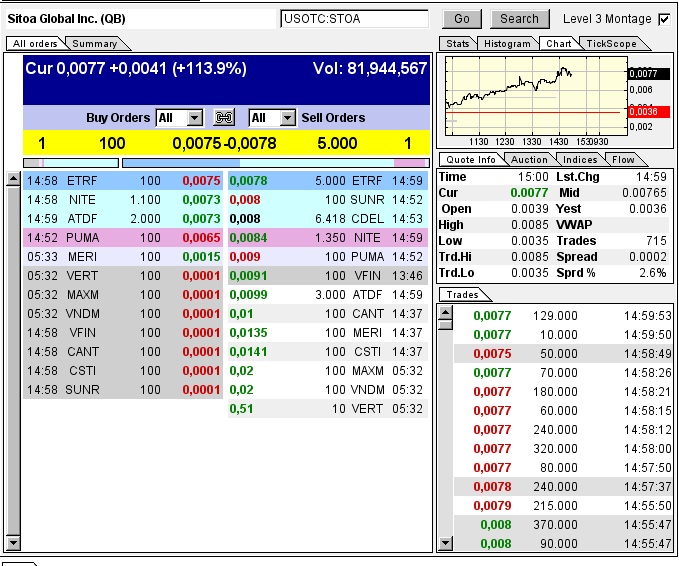Click the chain link icon between order filters
Image resolution: width=679 pixels, height=566 pixels.
[223, 118]
